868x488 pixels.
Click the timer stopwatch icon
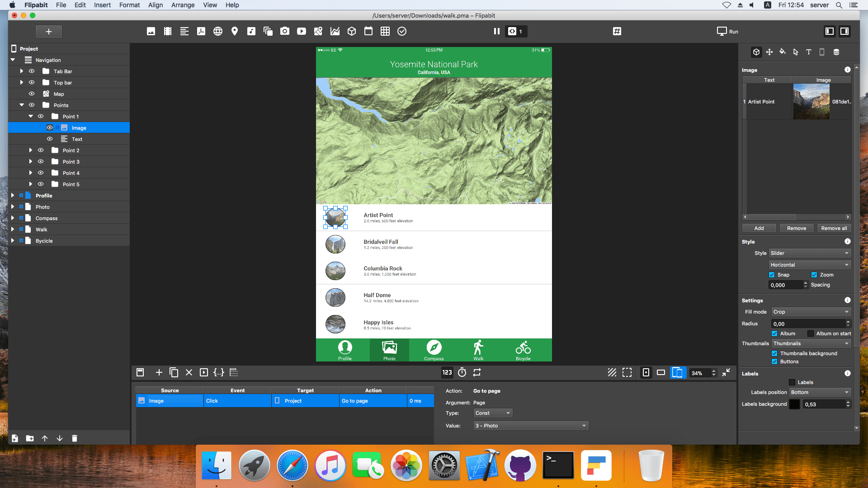462,372
